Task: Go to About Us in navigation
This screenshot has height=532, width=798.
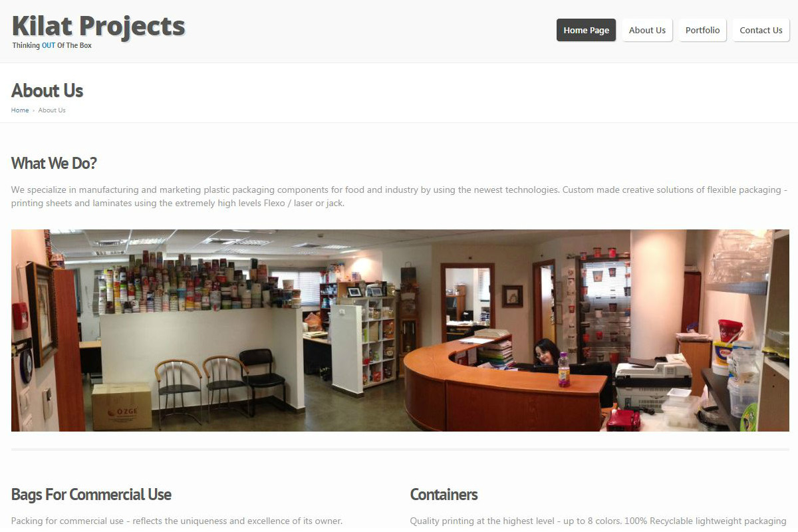Action: (647, 30)
